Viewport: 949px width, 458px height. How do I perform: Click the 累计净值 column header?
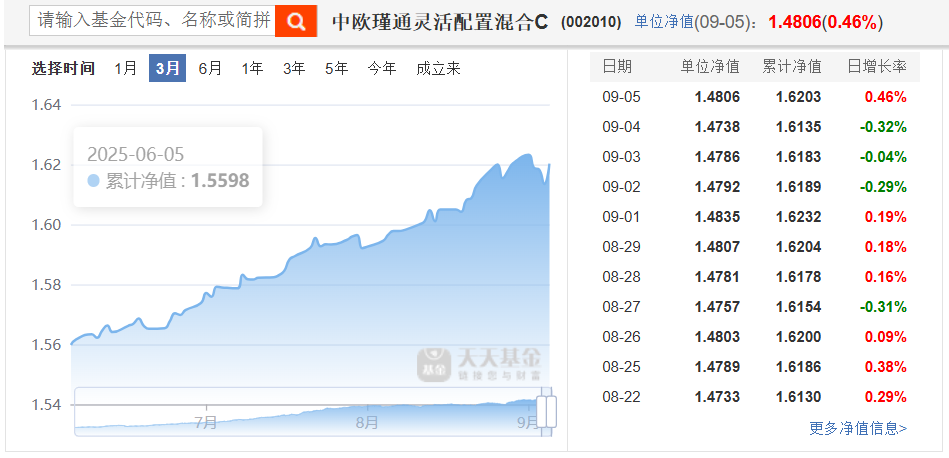[792, 67]
